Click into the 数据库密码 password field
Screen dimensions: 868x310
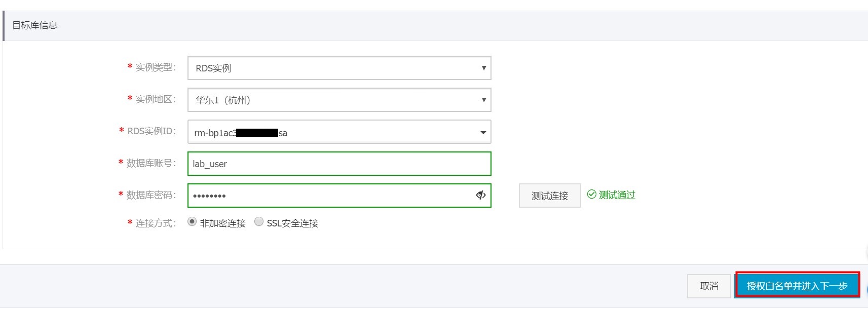329,196
